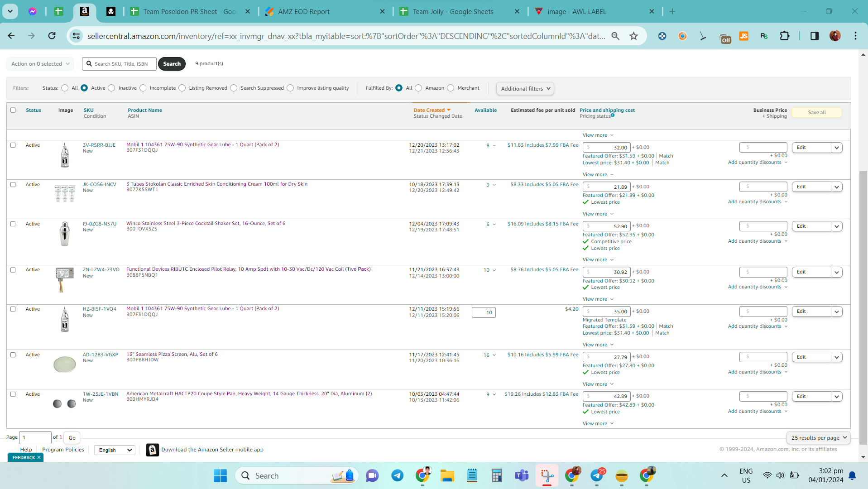This screenshot has width=868, height=489.
Task: Open the 25 results per page dropdown
Action: coord(819,438)
